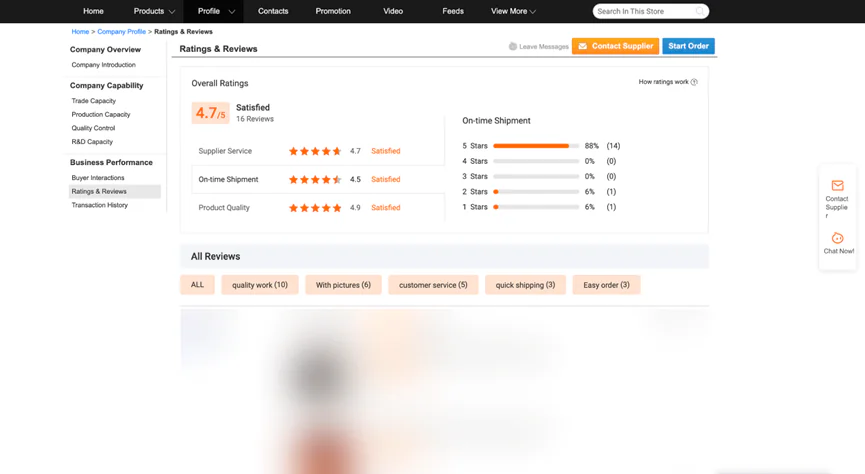Select the Product Quality rating row
865x474 pixels.
coord(318,208)
